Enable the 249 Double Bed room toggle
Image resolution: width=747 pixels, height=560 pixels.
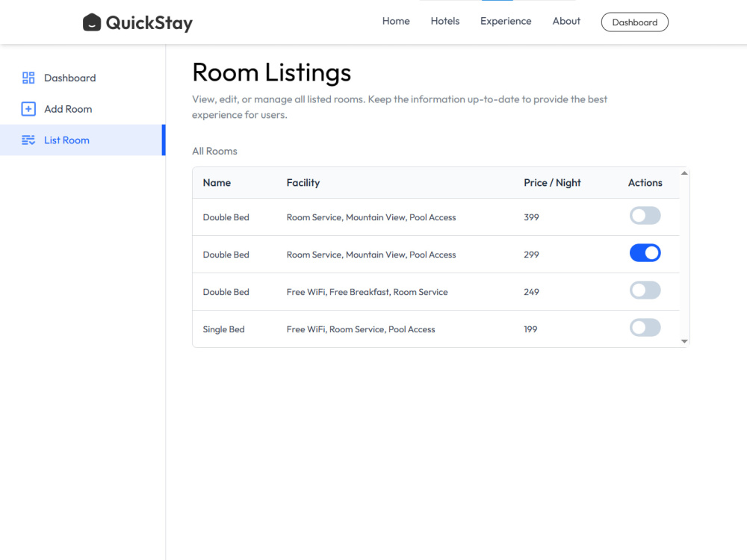pos(645,290)
